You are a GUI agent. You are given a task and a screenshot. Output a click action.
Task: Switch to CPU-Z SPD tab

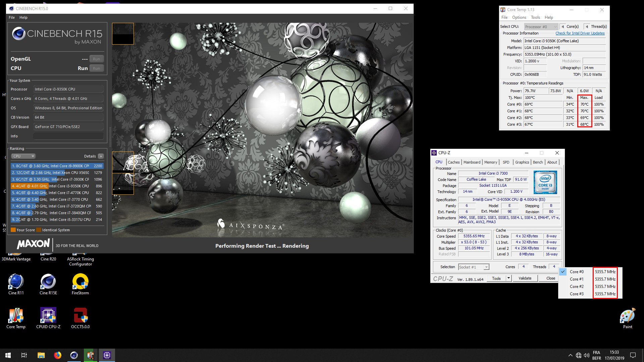[506, 162]
